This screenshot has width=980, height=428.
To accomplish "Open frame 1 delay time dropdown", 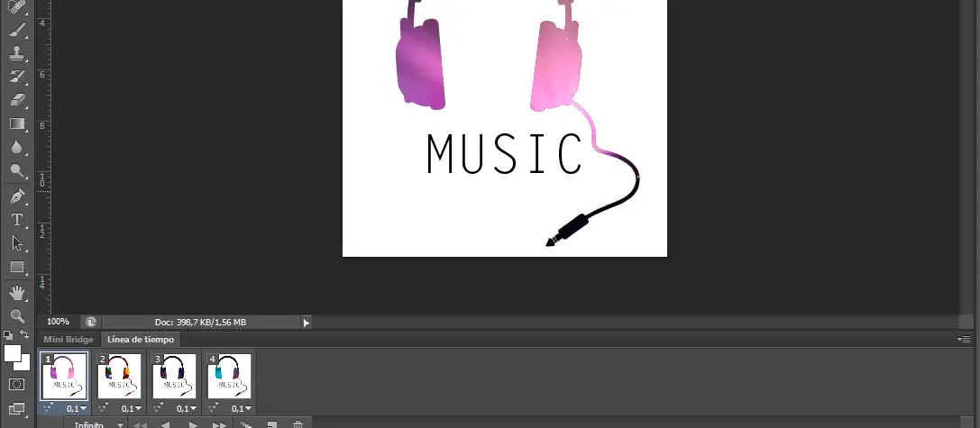I will point(77,409).
